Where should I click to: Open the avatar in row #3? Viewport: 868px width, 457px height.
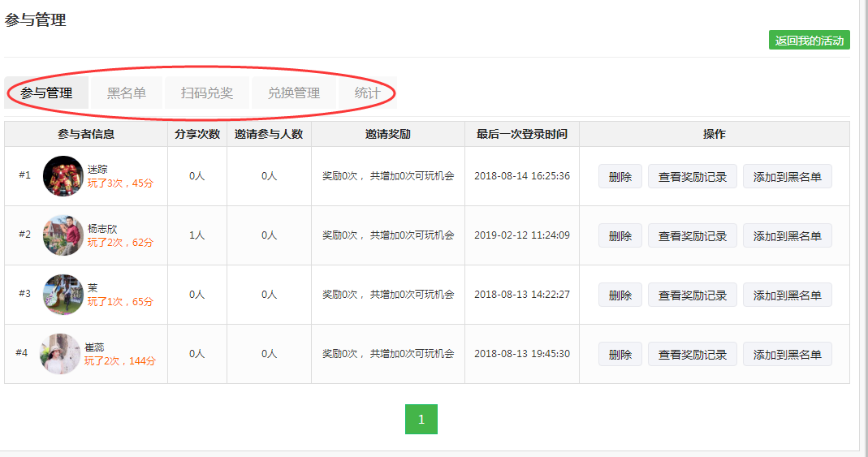click(63, 295)
